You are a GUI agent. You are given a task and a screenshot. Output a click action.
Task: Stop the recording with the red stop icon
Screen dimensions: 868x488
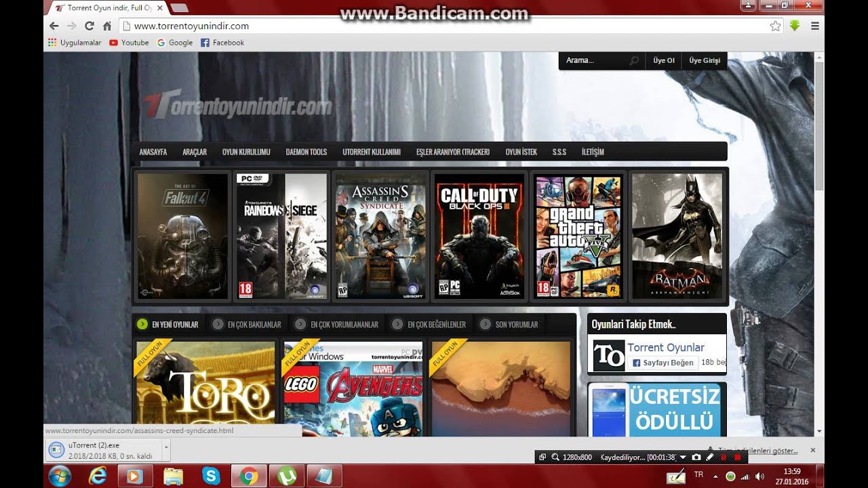pos(738,457)
